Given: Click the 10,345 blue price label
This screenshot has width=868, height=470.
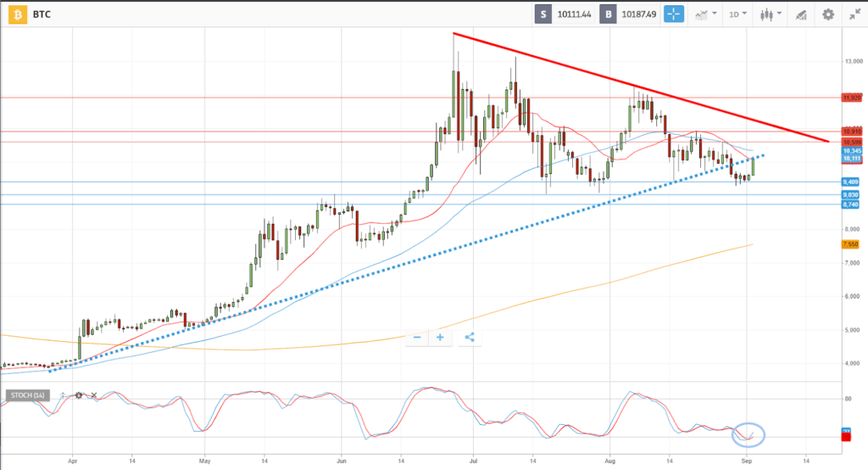Looking at the screenshot, I should pos(851,151).
